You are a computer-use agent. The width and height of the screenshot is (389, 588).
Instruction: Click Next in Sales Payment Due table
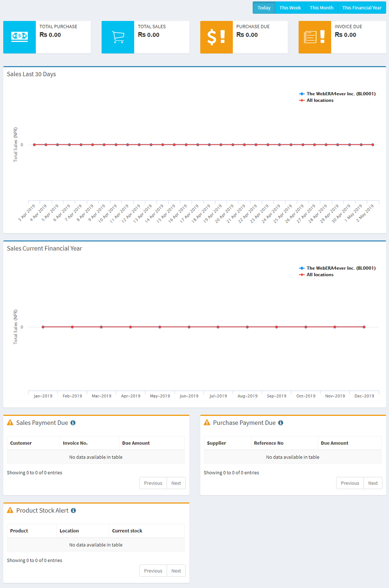coord(176,483)
